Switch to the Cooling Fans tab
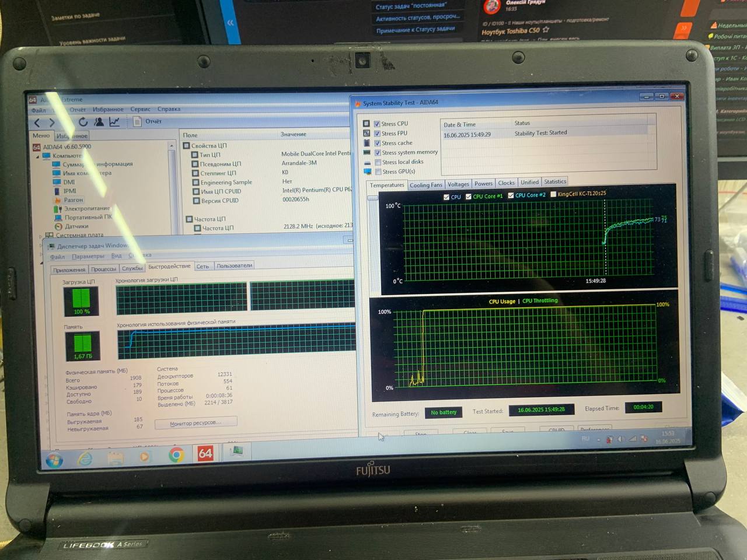The height and width of the screenshot is (560, 747). coord(425,185)
